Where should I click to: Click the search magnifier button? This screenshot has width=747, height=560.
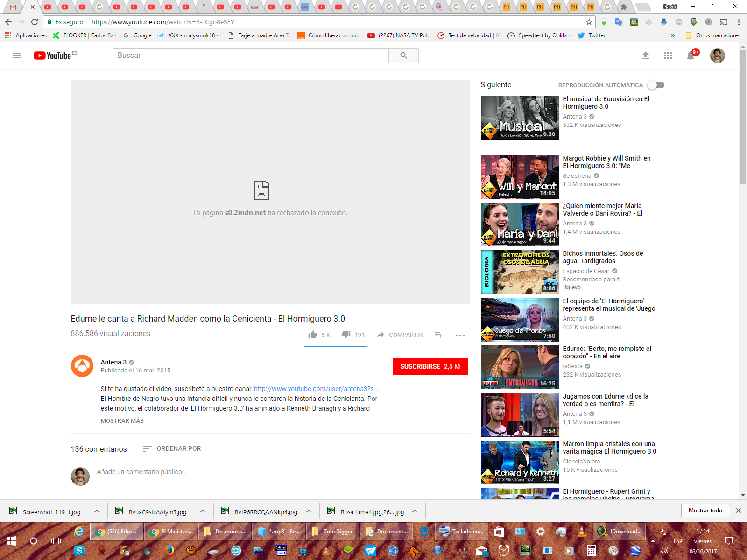coord(403,56)
